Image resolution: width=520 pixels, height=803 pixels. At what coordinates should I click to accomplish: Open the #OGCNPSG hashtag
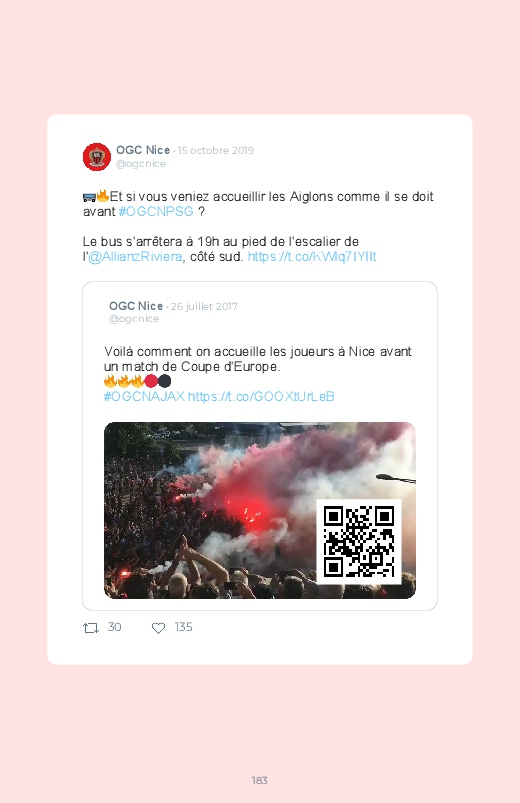click(x=156, y=212)
